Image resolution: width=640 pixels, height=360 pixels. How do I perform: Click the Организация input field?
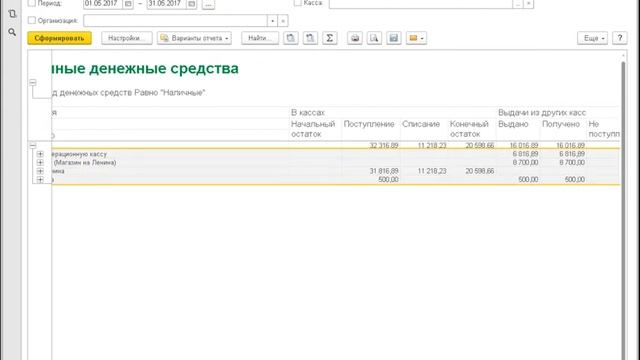[x=176, y=20]
